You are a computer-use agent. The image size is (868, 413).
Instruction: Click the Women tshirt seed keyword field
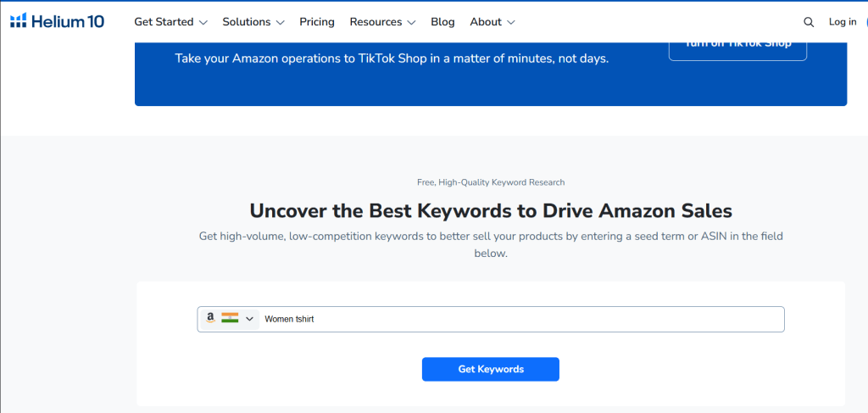(x=509, y=320)
